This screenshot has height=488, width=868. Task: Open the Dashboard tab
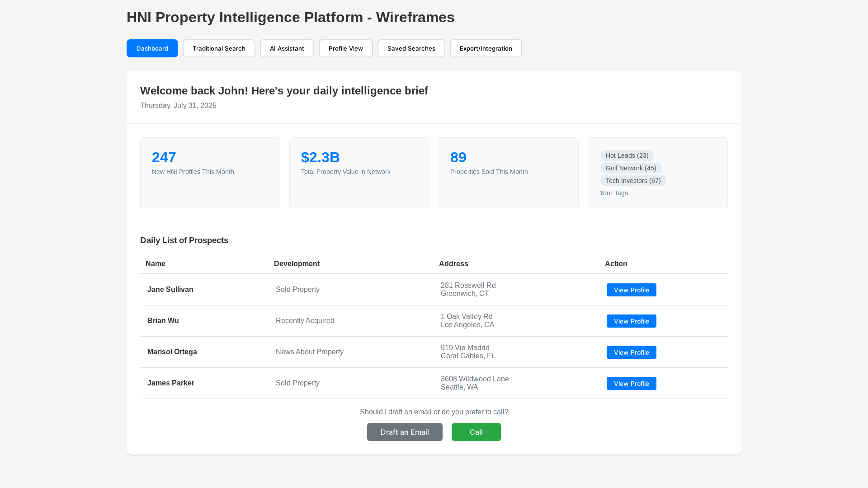[152, 48]
